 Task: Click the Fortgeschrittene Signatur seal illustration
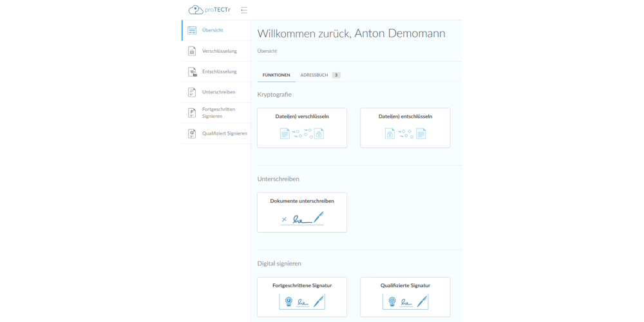[x=302, y=302]
